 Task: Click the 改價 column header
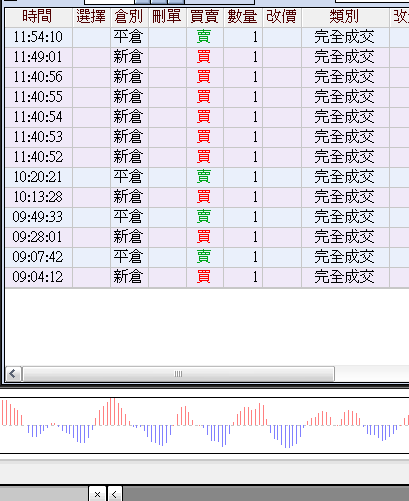coord(282,17)
